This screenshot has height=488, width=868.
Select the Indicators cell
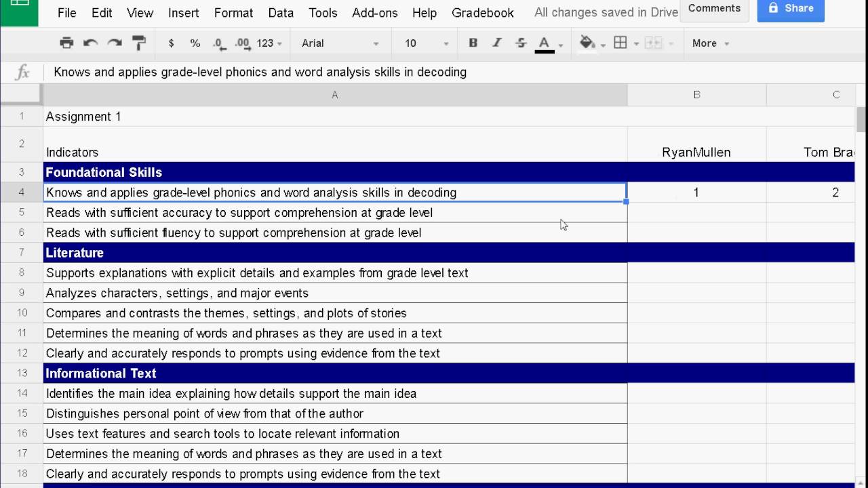[335, 144]
